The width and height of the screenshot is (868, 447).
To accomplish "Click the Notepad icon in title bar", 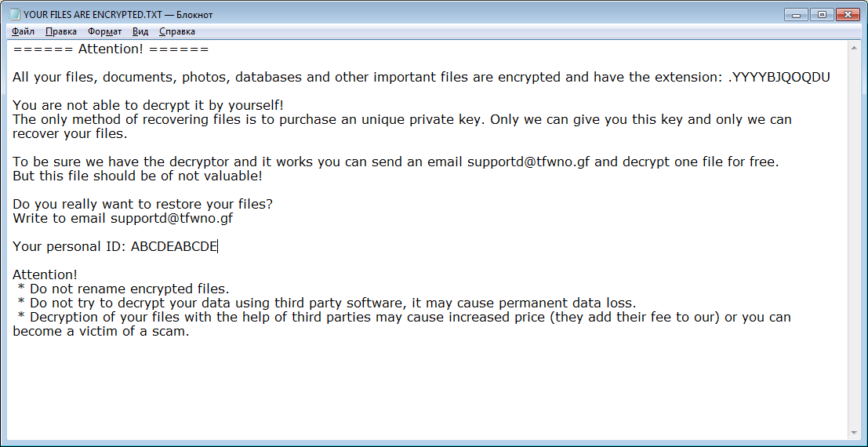I will pyautogui.click(x=15, y=14).
